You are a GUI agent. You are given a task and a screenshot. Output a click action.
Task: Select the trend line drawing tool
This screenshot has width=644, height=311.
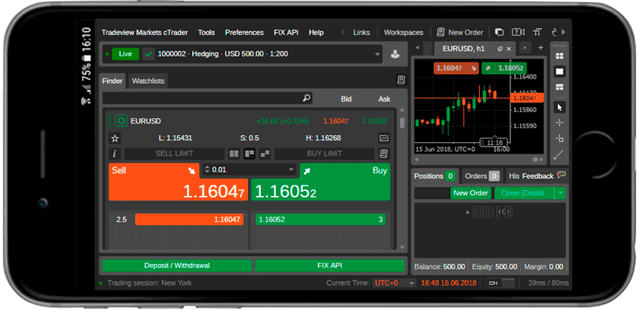click(559, 155)
